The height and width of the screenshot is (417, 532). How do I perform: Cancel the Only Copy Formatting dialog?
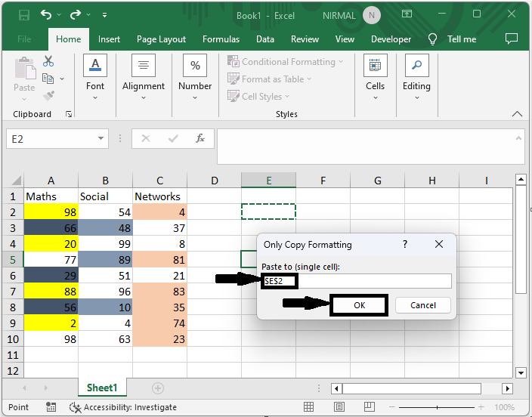423,305
